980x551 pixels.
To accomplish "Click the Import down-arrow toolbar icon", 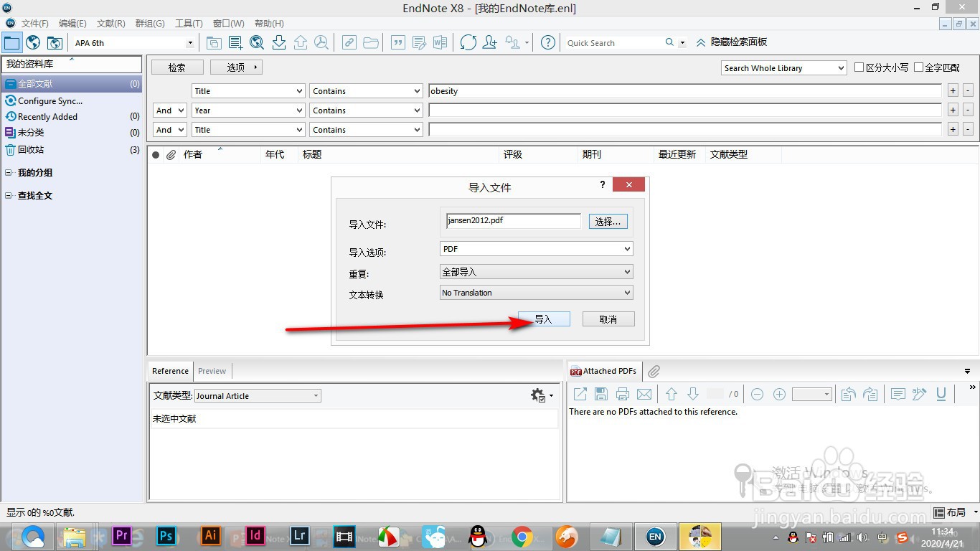I will 279,42.
